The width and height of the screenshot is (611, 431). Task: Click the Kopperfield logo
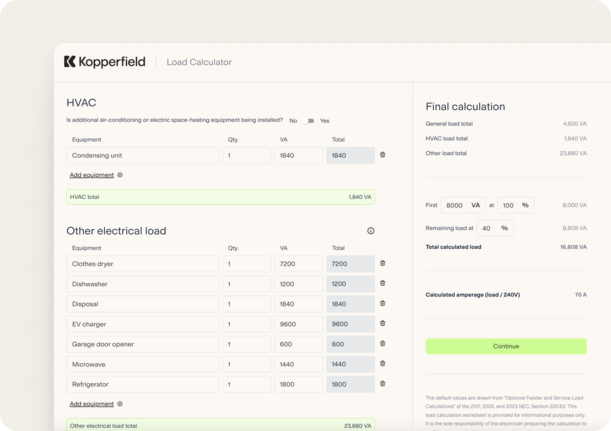(x=103, y=62)
